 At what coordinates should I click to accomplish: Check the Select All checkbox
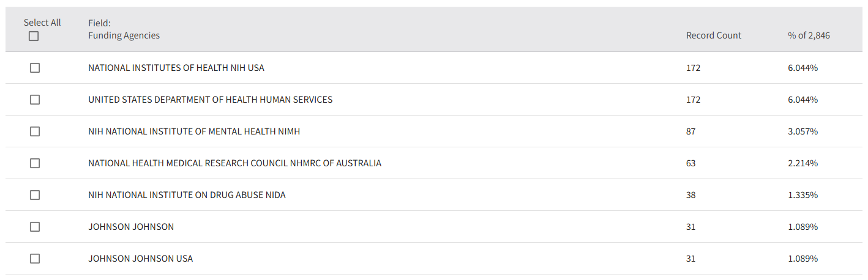pyautogui.click(x=34, y=36)
